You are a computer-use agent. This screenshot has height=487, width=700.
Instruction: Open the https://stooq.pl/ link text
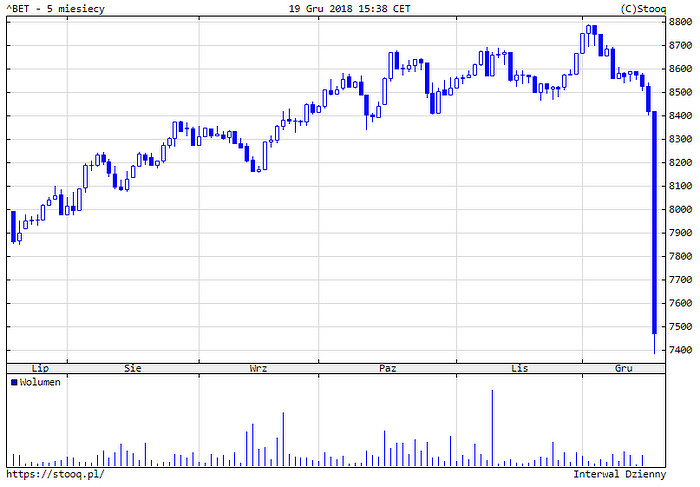tap(55, 474)
